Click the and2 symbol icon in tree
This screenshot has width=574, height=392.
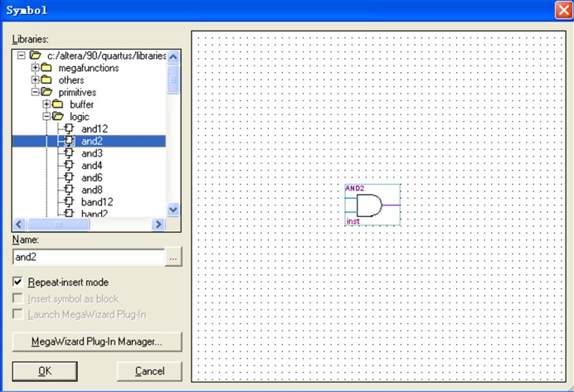pos(69,141)
